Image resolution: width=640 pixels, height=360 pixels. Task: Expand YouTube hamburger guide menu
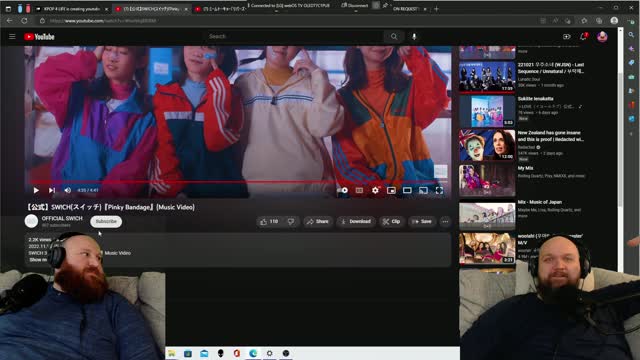click(12, 37)
